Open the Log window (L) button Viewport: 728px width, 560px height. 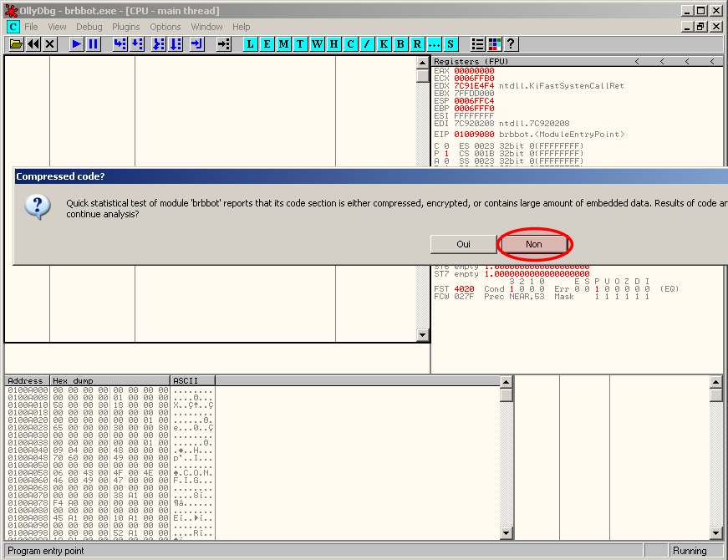(x=251, y=44)
